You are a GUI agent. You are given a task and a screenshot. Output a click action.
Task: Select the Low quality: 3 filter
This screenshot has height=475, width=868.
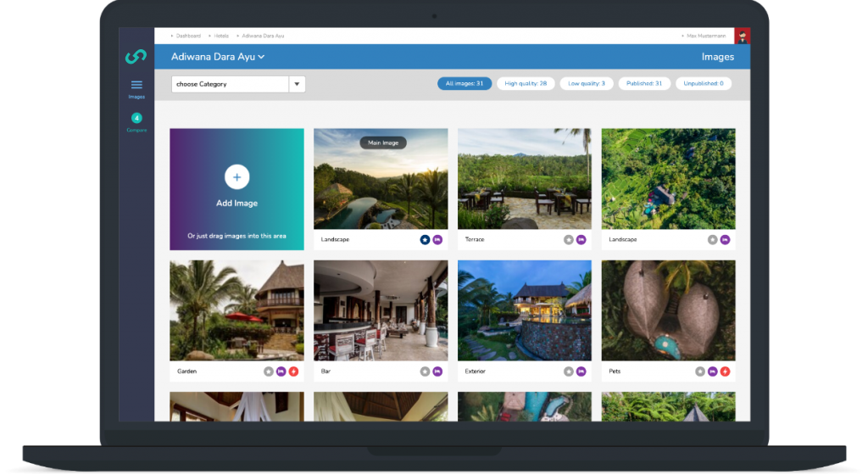click(586, 83)
